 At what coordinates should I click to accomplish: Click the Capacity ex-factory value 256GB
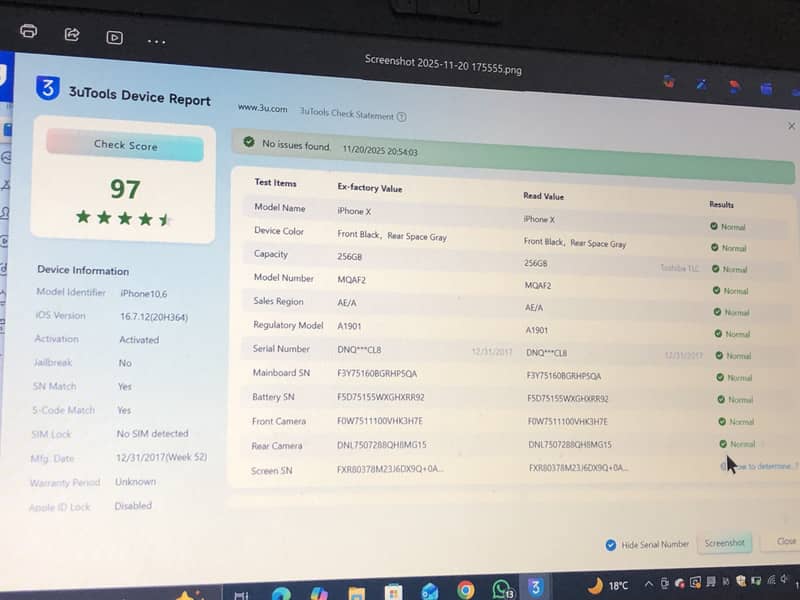click(349, 257)
